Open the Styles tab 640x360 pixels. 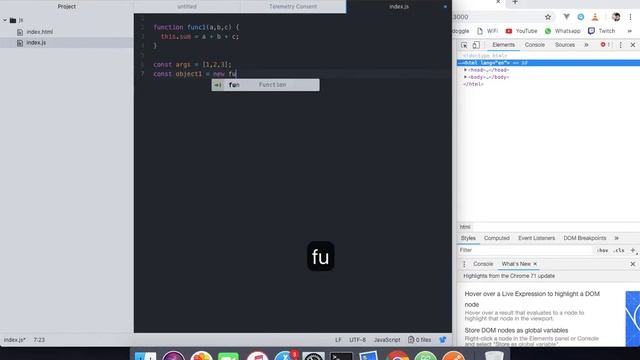click(x=468, y=238)
